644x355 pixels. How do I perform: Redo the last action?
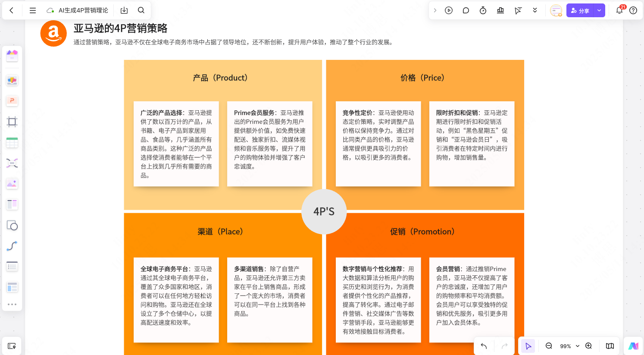coord(504,346)
